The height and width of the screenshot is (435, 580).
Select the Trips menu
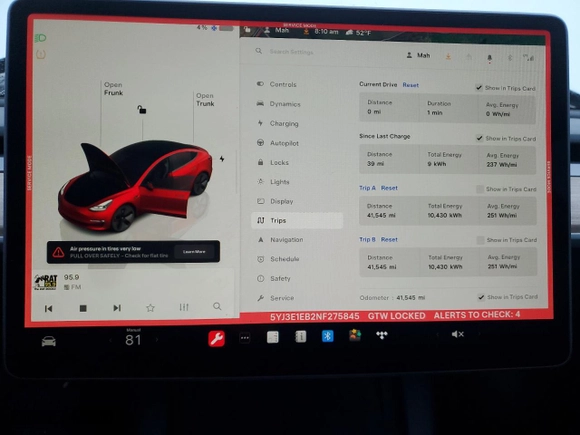(297, 220)
